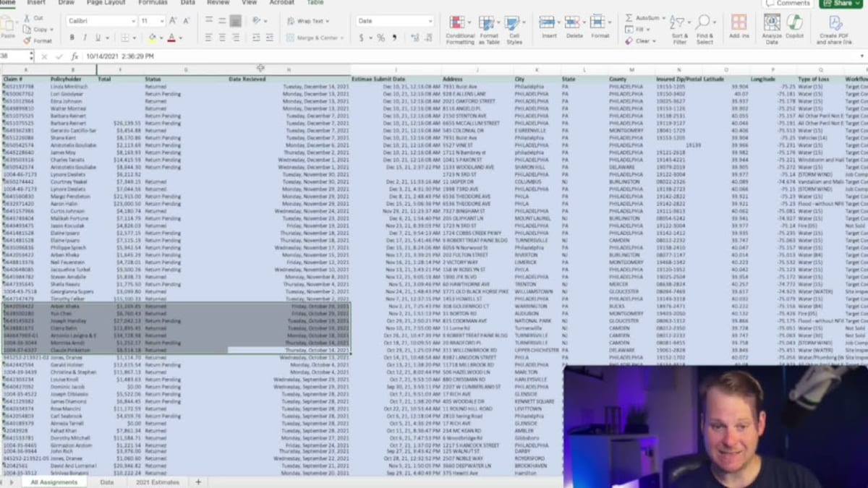Click the Format painter brush
This screenshot has width=868, height=488.
coord(27,41)
